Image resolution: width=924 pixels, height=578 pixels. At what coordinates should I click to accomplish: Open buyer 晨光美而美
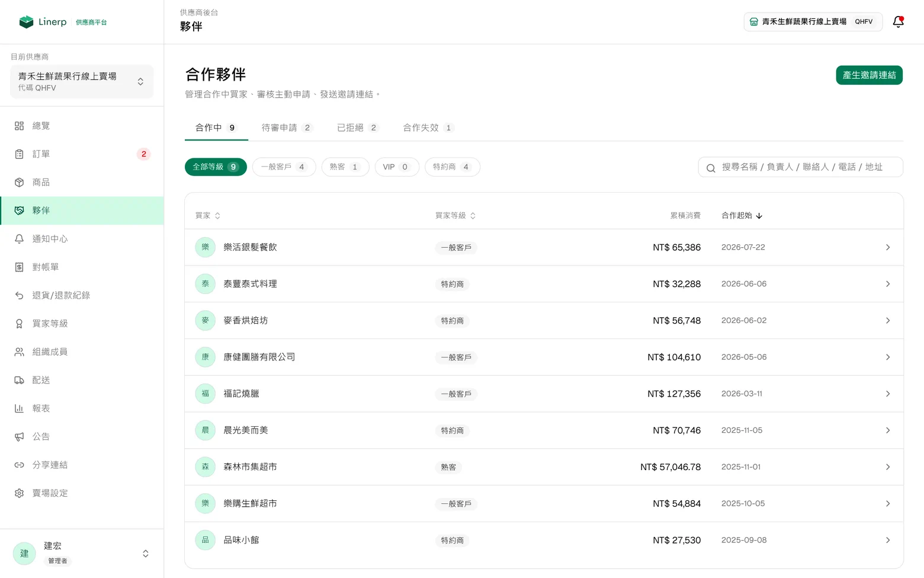point(246,430)
